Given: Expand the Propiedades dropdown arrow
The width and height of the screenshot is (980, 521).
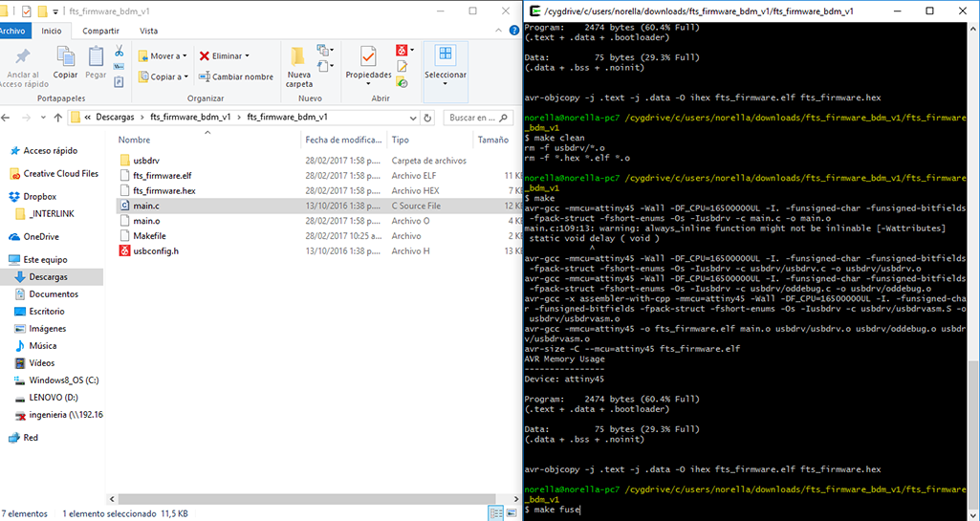Looking at the screenshot, I should (x=368, y=84).
